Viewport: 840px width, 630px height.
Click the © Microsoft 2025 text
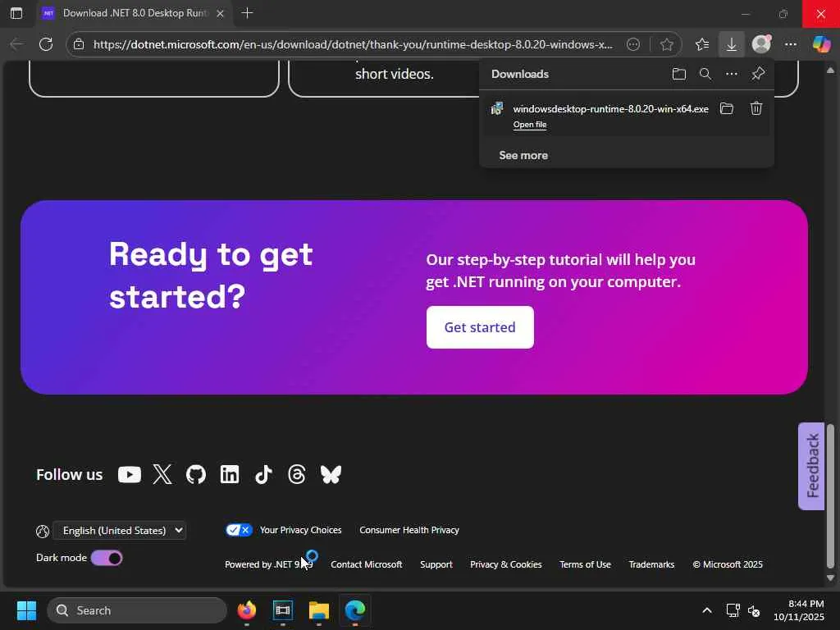(728, 564)
